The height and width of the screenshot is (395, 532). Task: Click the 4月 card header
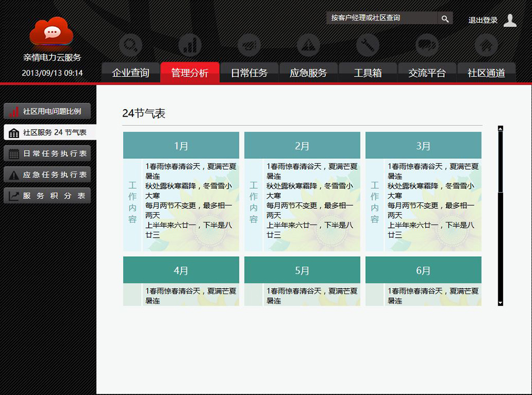181,270
